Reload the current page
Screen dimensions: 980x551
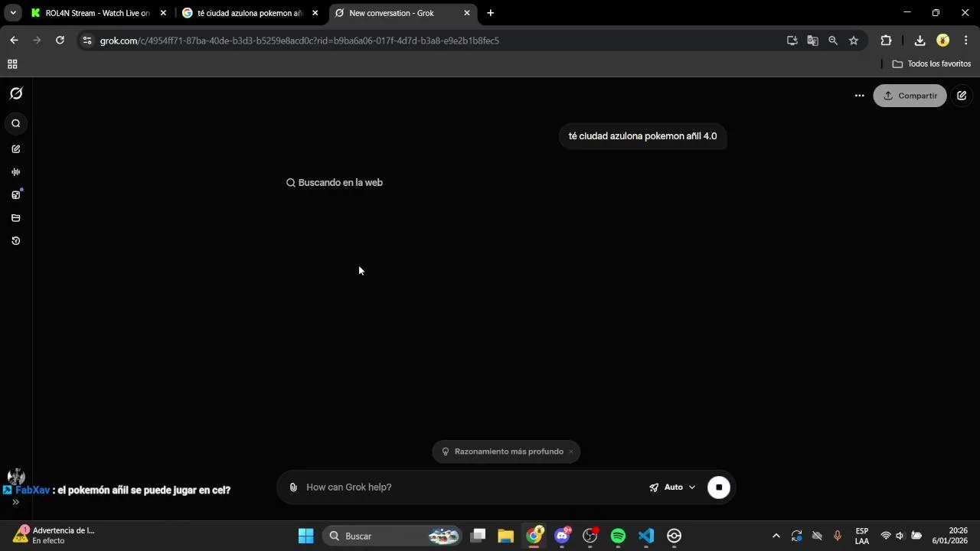tap(60, 41)
